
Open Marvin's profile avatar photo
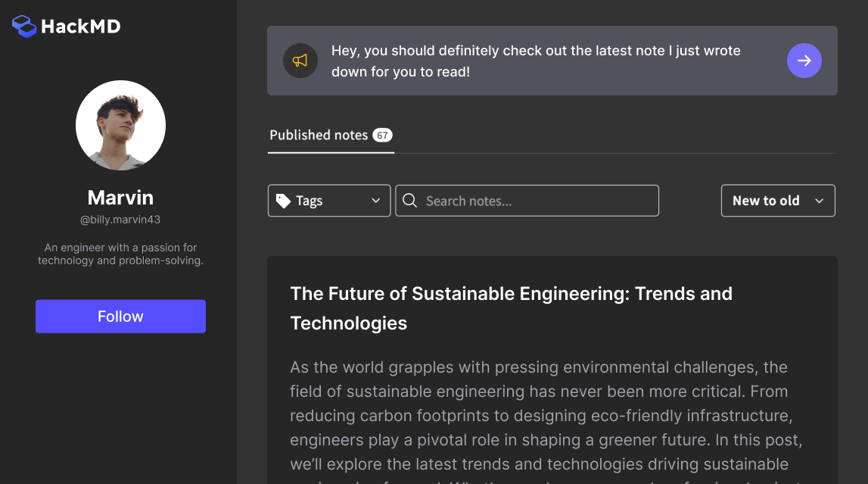(120, 125)
